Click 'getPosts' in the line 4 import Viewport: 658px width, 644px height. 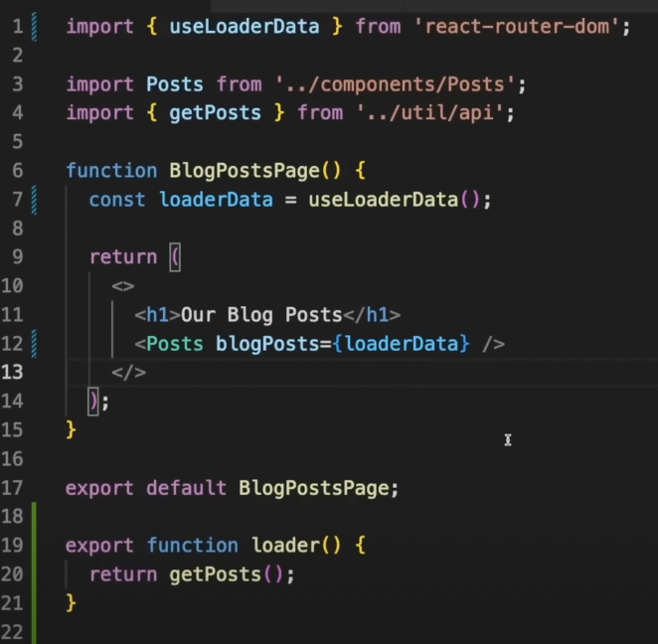click(x=216, y=113)
